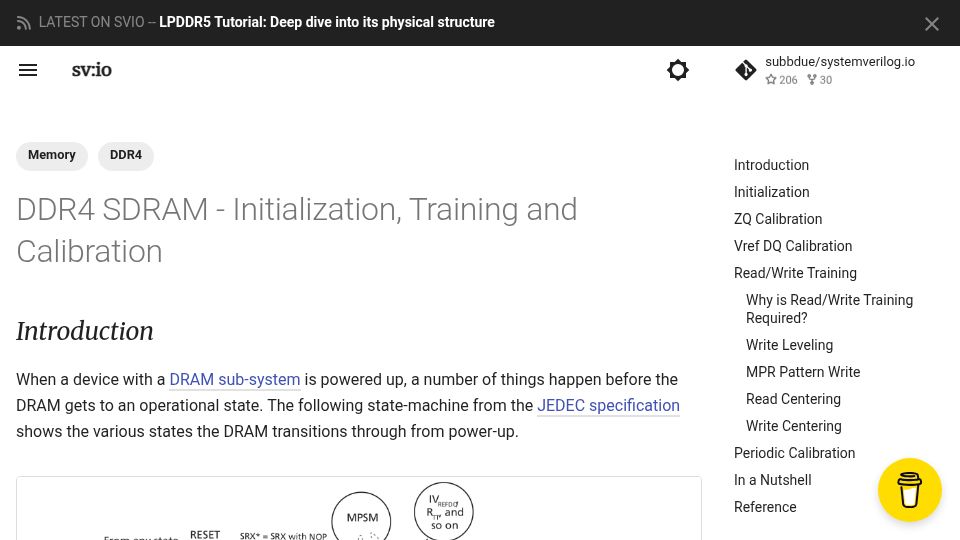Go to MPR Pattern Write subsection
The image size is (960, 540).
tap(803, 372)
